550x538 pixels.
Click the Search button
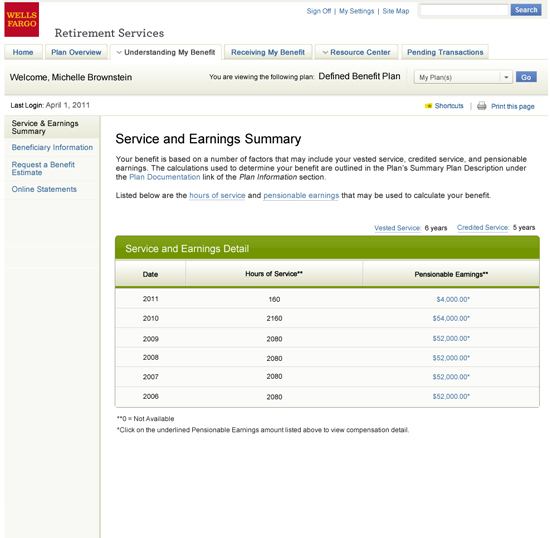pos(526,10)
